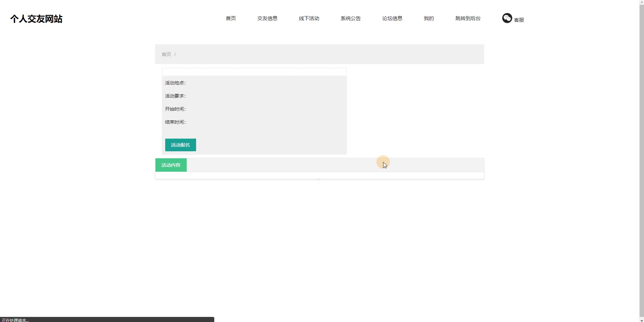Click the 活动报名 button
This screenshot has width=644, height=322.
tap(181, 145)
